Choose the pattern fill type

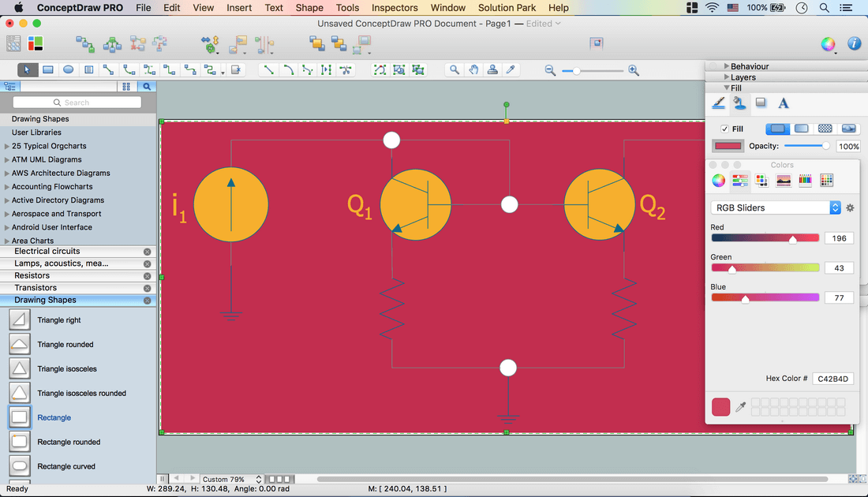(825, 129)
